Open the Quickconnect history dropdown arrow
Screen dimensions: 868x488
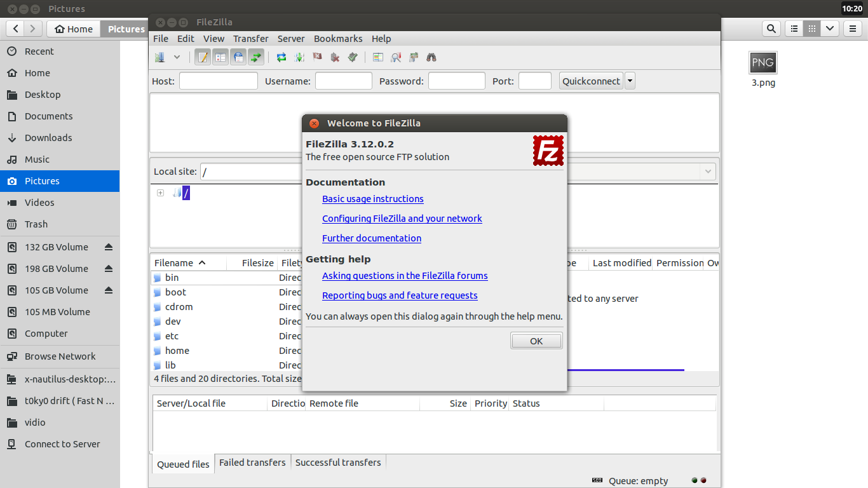pos(630,81)
